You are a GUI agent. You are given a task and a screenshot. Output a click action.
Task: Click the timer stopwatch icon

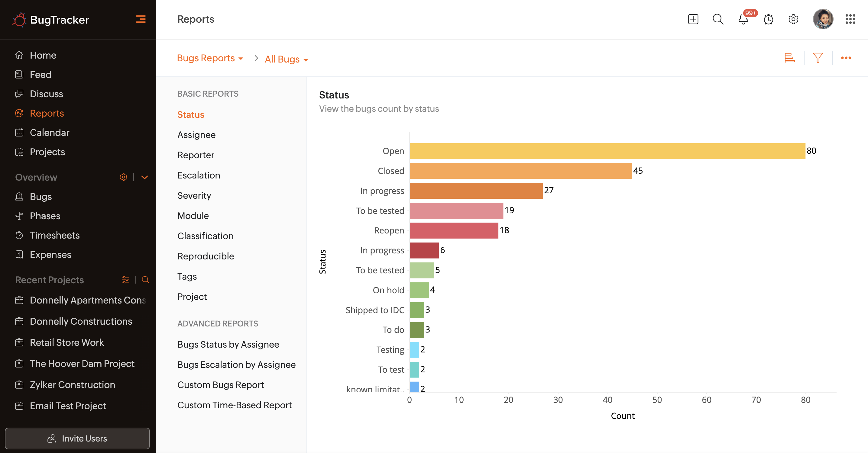[768, 19]
